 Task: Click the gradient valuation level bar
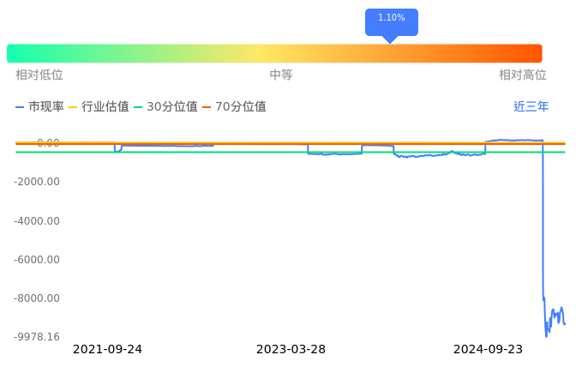pyautogui.click(x=274, y=53)
